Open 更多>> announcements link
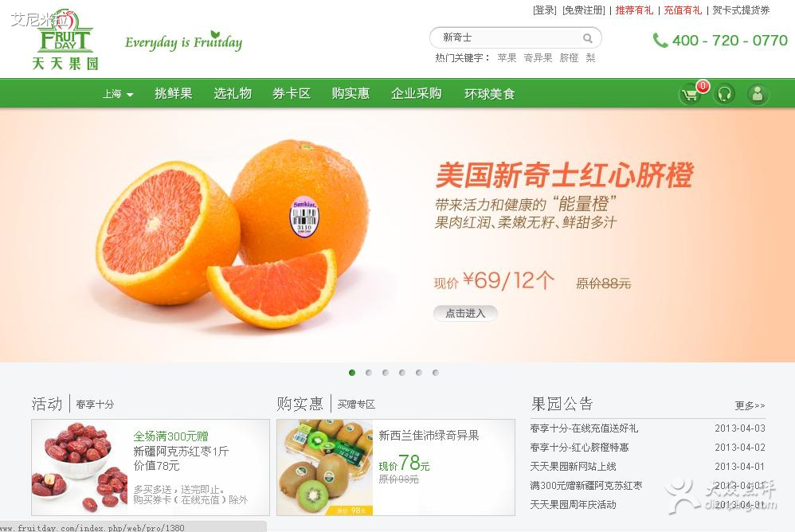This screenshot has height=532, width=795. [750, 405]
